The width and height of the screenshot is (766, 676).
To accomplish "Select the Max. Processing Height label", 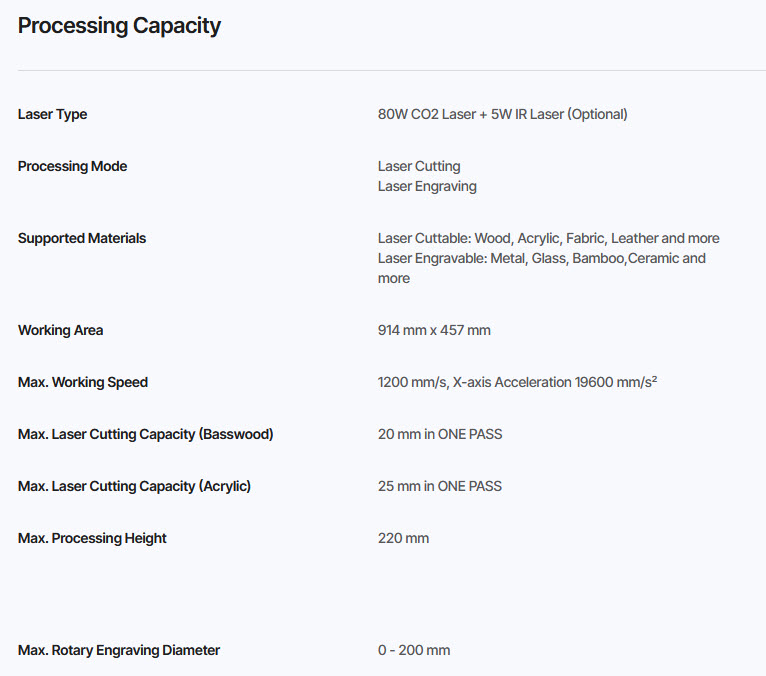I will coord(92,538).
